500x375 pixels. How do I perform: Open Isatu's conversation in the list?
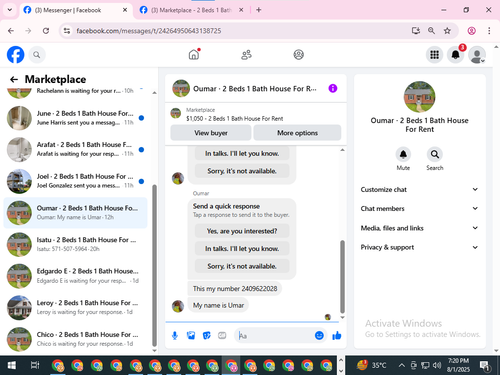(75, 244)
